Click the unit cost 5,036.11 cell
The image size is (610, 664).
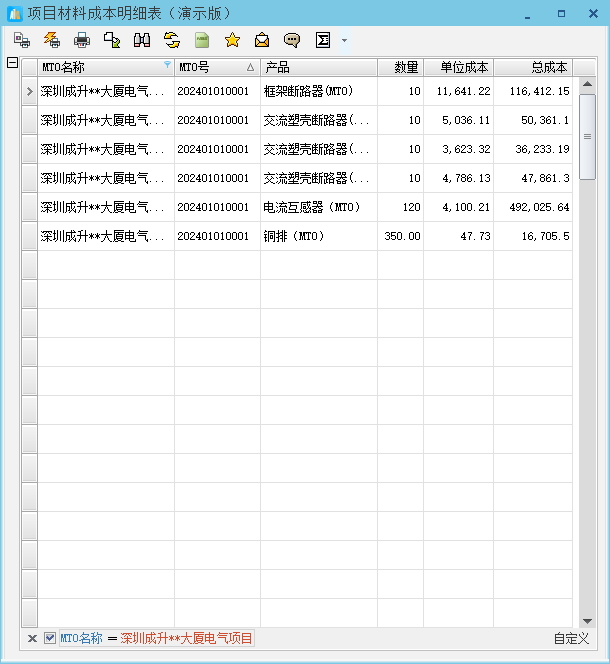pos(459,120)
